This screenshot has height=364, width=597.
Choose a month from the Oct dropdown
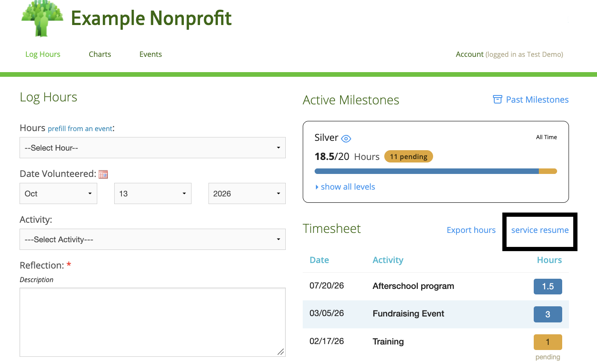tap(58, 193)
